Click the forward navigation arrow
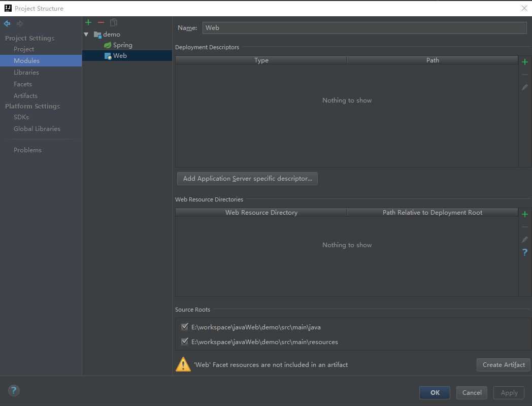 [20, 23]
